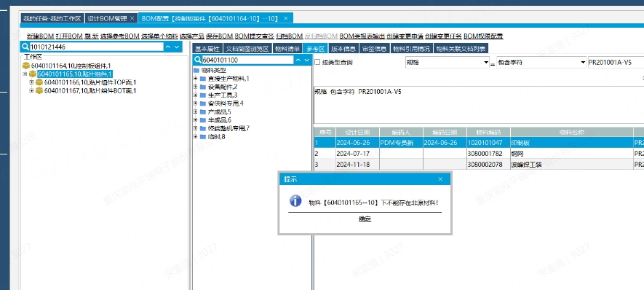
Task: Expand the 6040101166 贴片组件TOP面 node
Action: [31, 82]
